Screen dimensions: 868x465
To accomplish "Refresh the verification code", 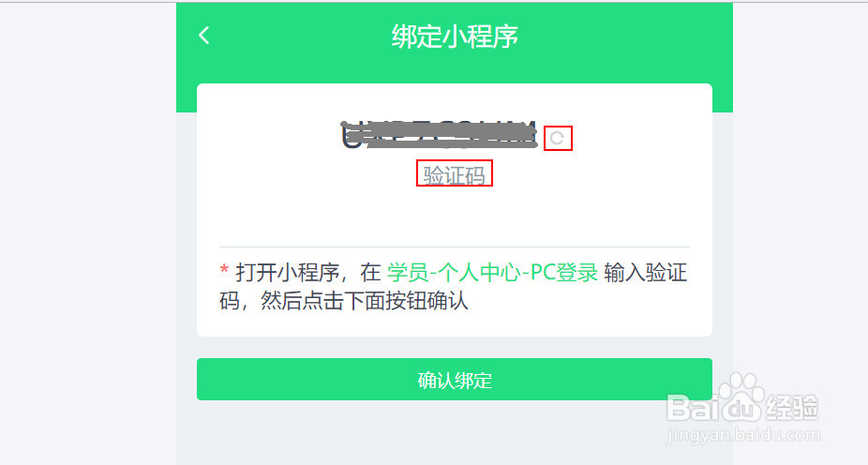I will (x=557, y=138).
